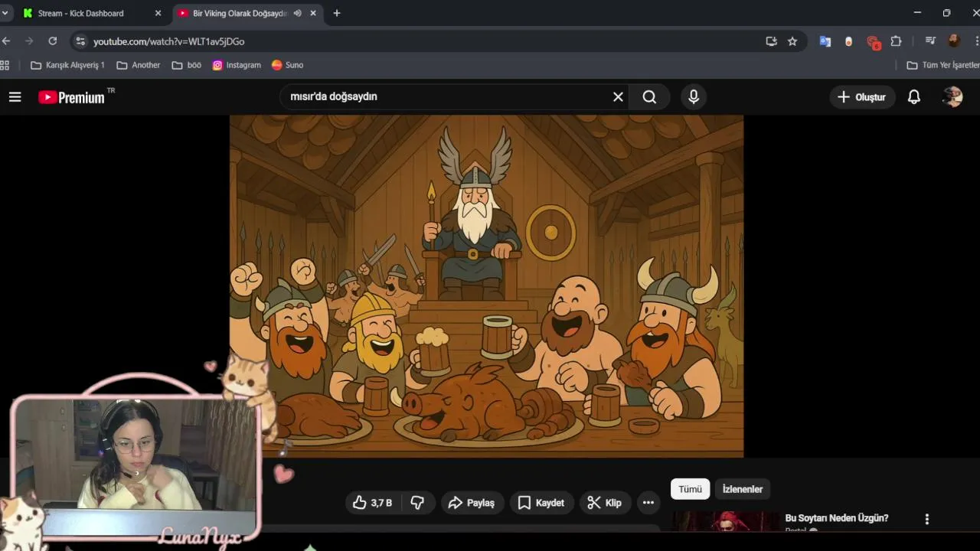This screenshot has height=551, width=980.
Task: Share the video with 'Paylaş'
Action: [472, 503]
